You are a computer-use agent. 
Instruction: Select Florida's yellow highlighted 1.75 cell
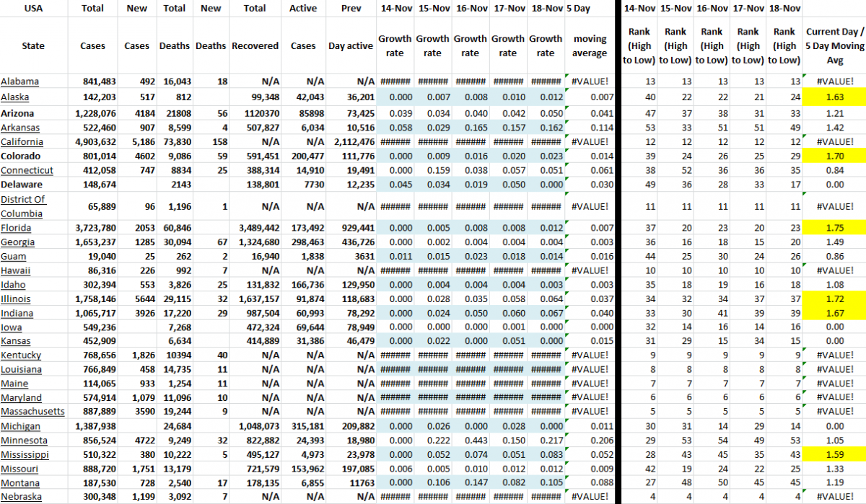click(x=834, y=228)
